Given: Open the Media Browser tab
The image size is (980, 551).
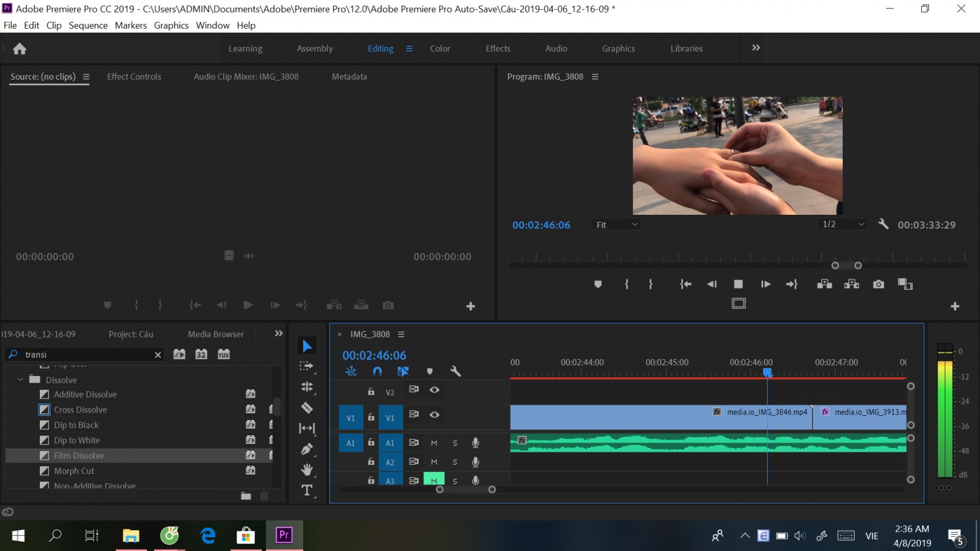Looking at the screenshot, I should [x=216, y=334].
